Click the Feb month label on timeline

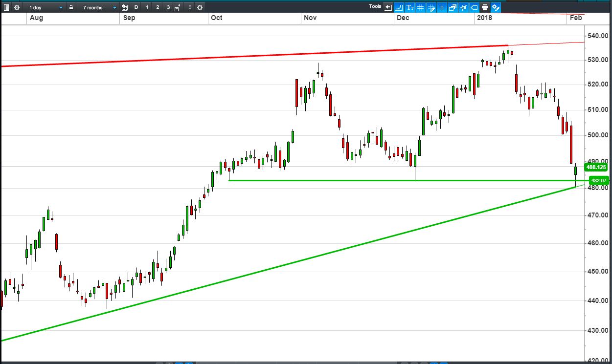click(576, 18)
